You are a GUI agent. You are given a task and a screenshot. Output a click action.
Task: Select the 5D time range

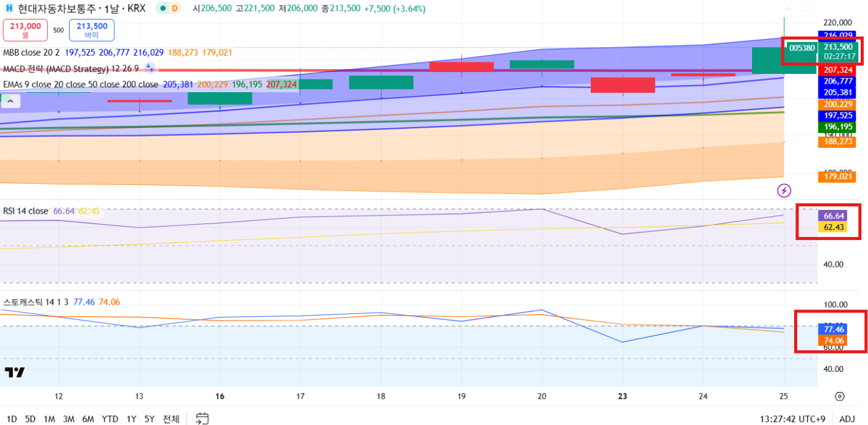tap(30, 419)
